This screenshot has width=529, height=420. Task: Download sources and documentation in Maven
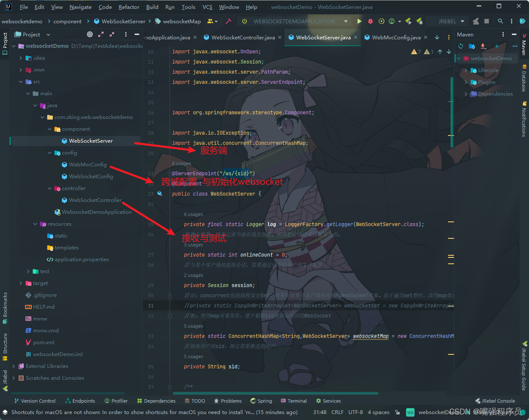pyautogui.click(x=483, y=46)
